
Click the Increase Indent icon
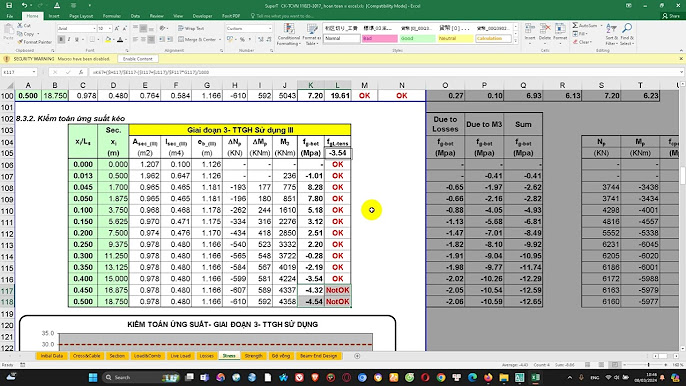(x=169, y=39)
